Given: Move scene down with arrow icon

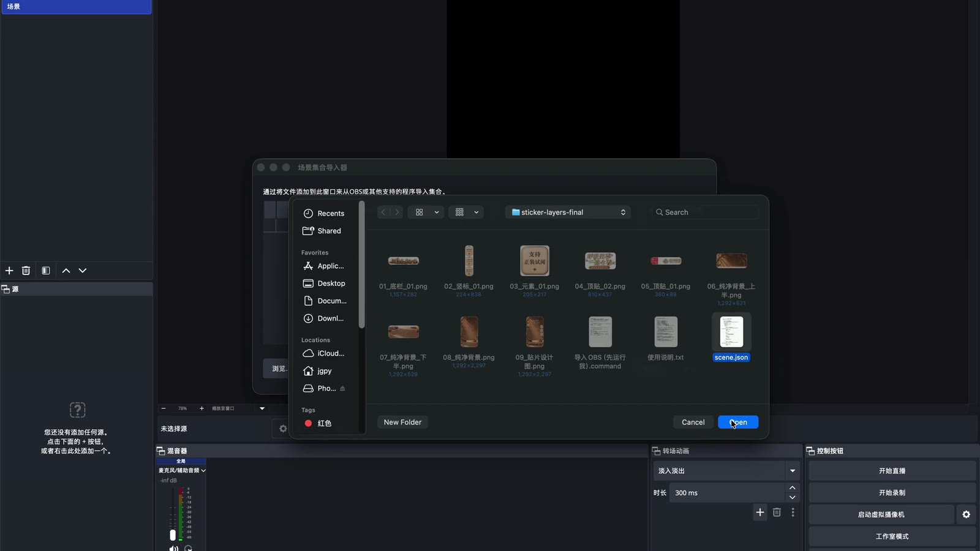Looking at the screenshot, I should tap(83, 271).
